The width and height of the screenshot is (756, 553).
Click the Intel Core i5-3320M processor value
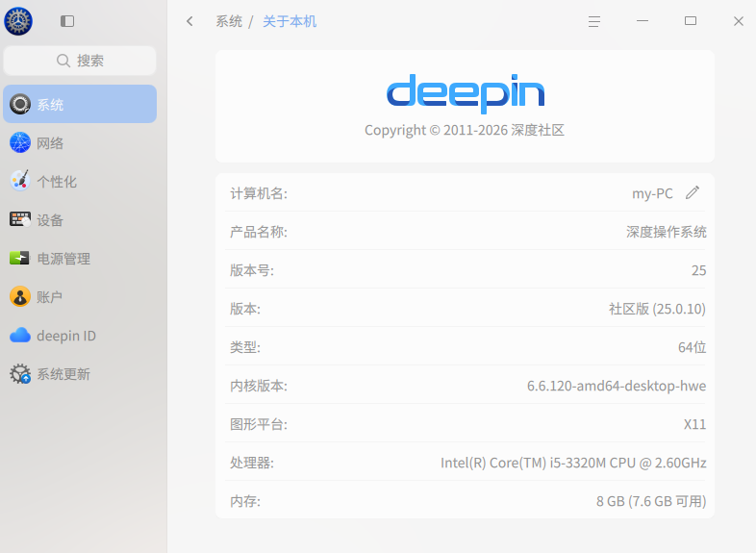(x=573, y=463)
